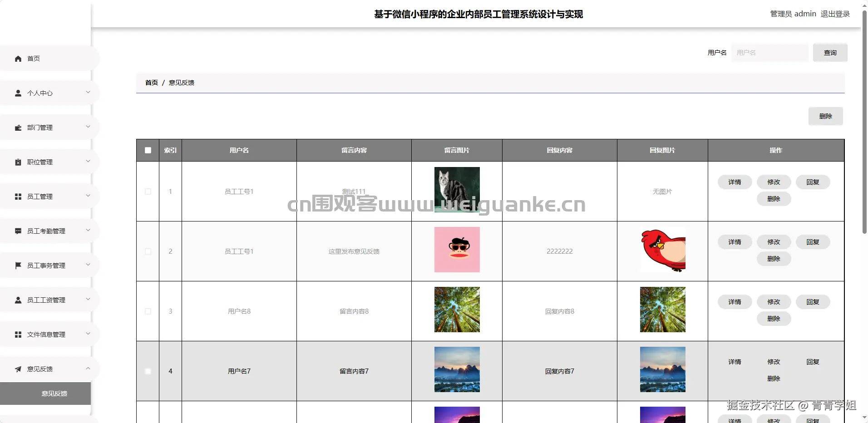This screenshot has width=868, height=423.
Task: Click the cell reading 留言内容7
Action: [354, 371]
